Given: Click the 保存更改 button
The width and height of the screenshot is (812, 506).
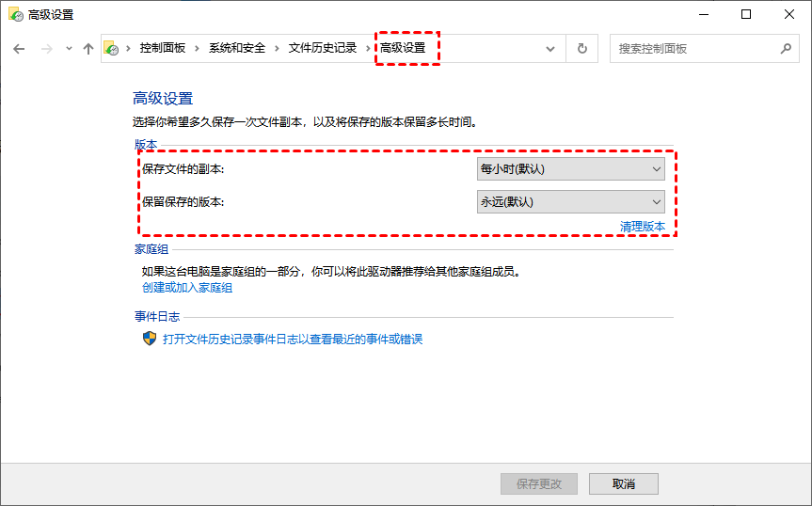Looking at the screenshot, I should click(538, 483).
